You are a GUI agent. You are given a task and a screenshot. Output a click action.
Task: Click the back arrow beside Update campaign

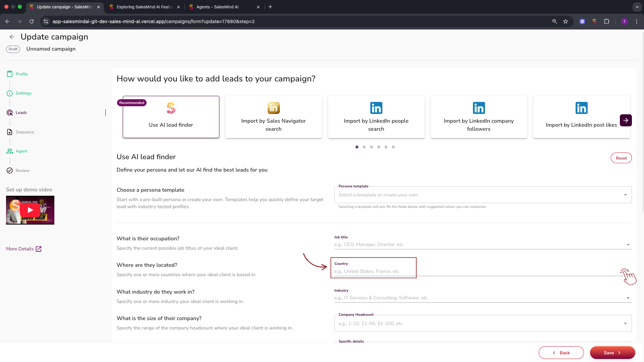[x=12, y=37]
